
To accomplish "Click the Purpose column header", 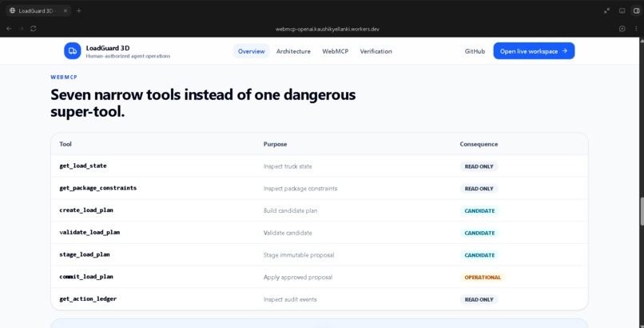I will (x=275, y=144).
